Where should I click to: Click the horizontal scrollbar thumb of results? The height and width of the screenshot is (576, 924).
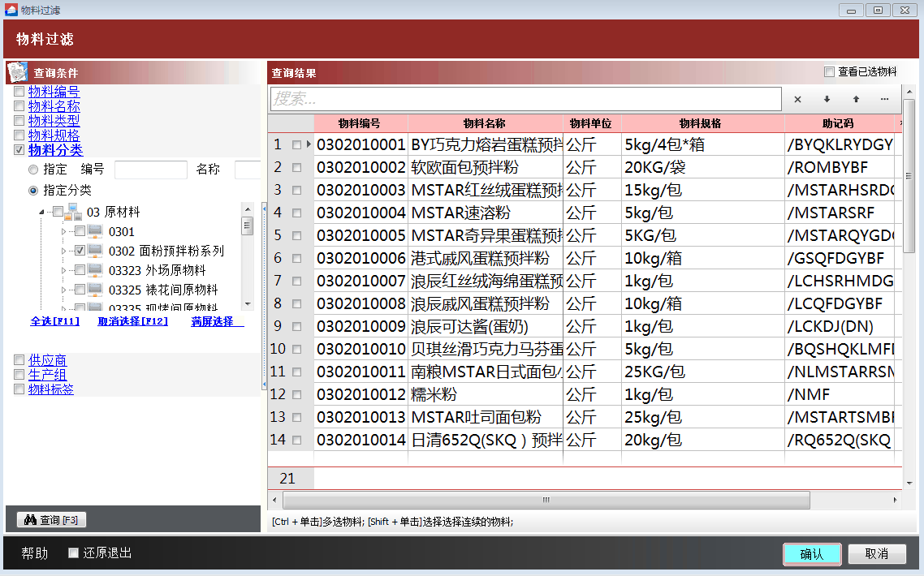(546, 500)
